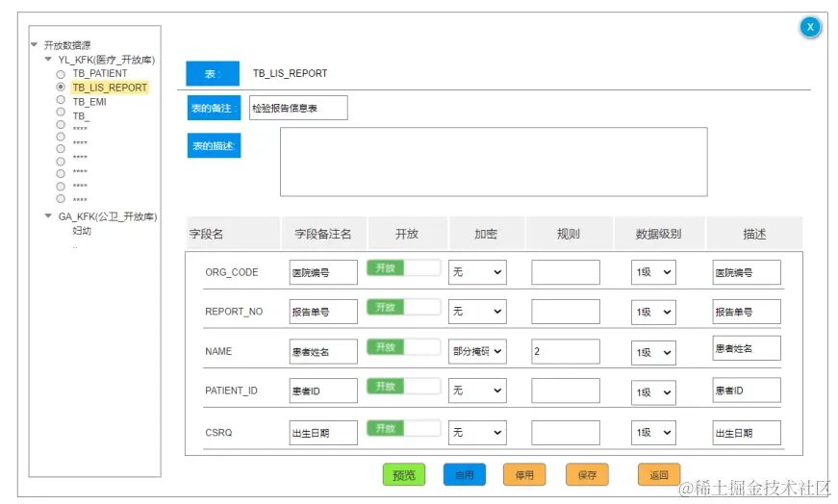Open the 加密 dropdown for CSRQ
Viewport: 838px width, 504px height.
click(x=477, y=433)
